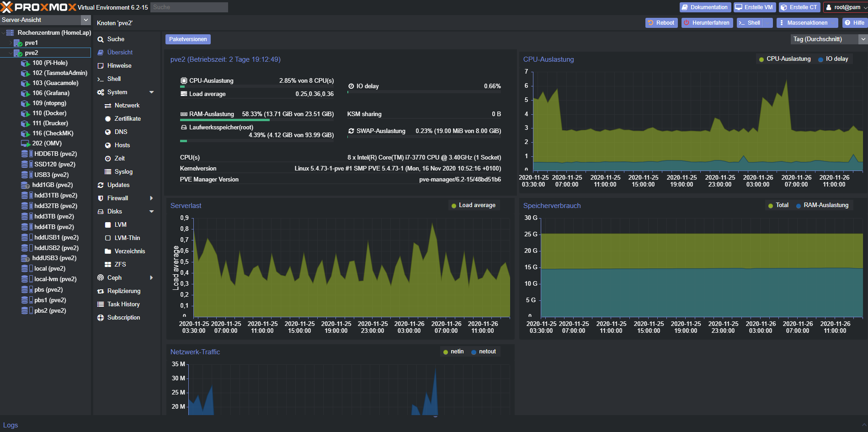Click the Hosts globe icon
Screen dimensions: 868x432
coord(108,145)
